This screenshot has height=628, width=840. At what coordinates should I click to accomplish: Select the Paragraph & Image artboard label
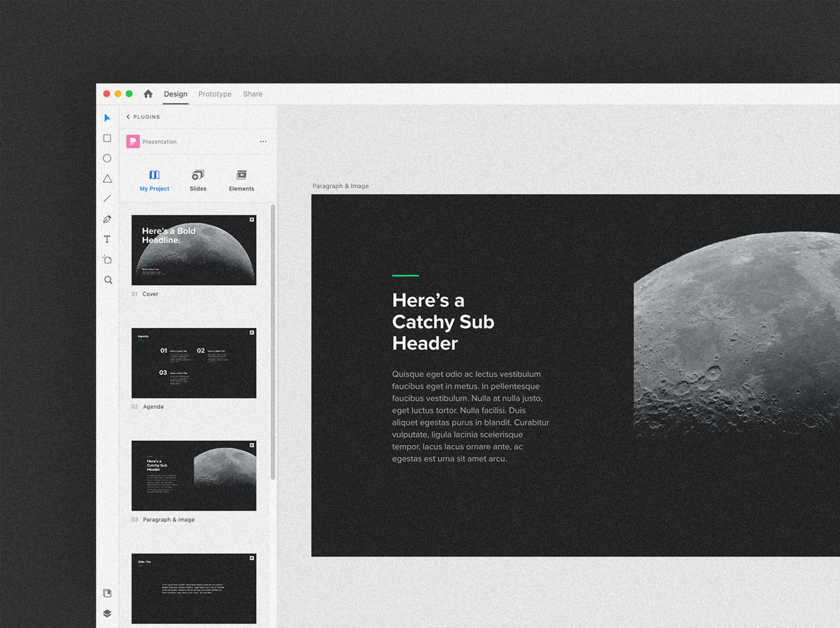pos(340,186)
